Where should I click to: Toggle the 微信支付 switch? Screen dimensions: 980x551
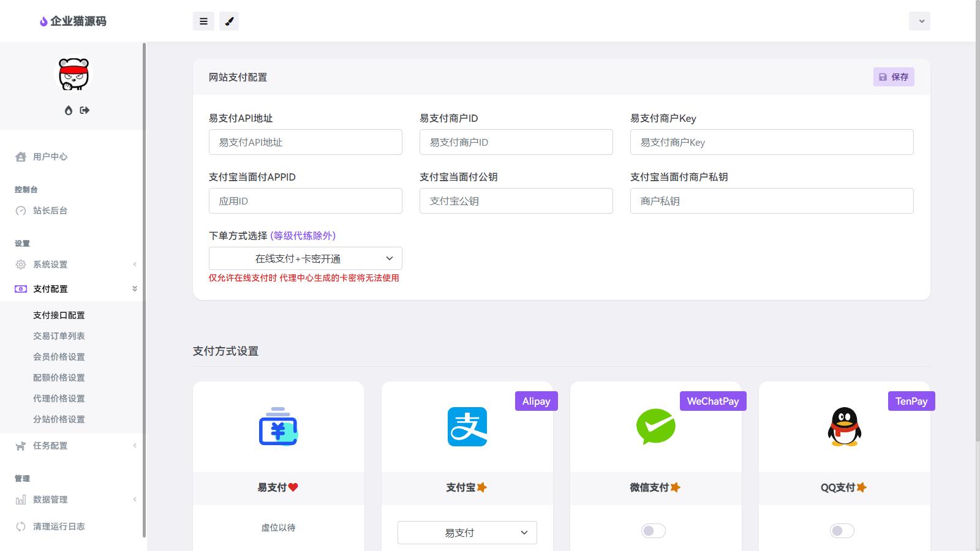653,531
